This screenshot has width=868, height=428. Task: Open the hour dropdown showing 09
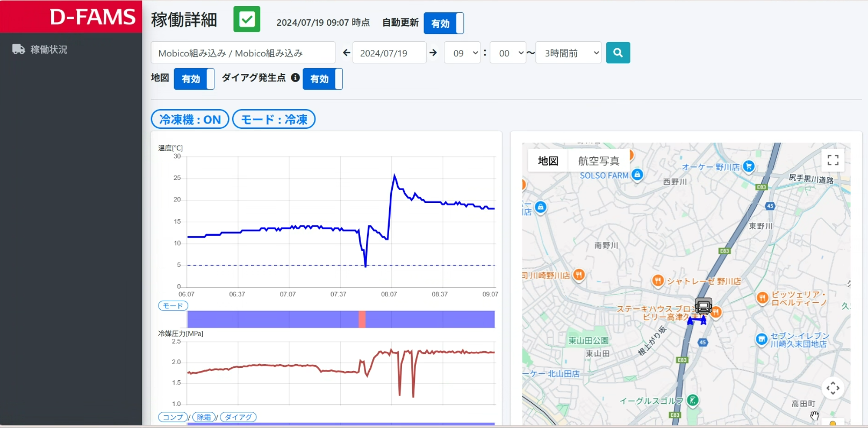[x=462, y=53]
